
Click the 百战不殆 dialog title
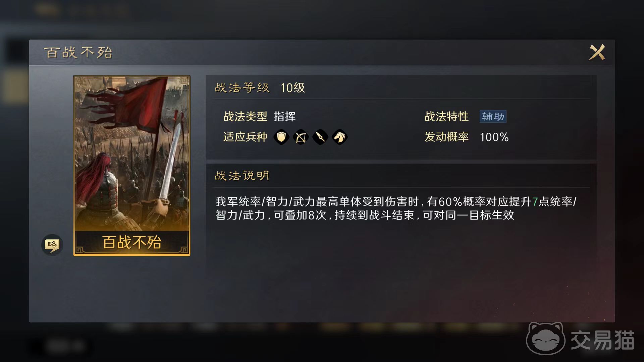click(78, 53)
